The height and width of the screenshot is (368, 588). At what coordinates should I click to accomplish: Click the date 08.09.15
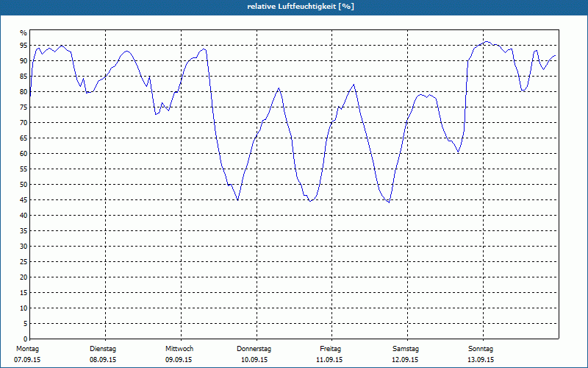103,360
